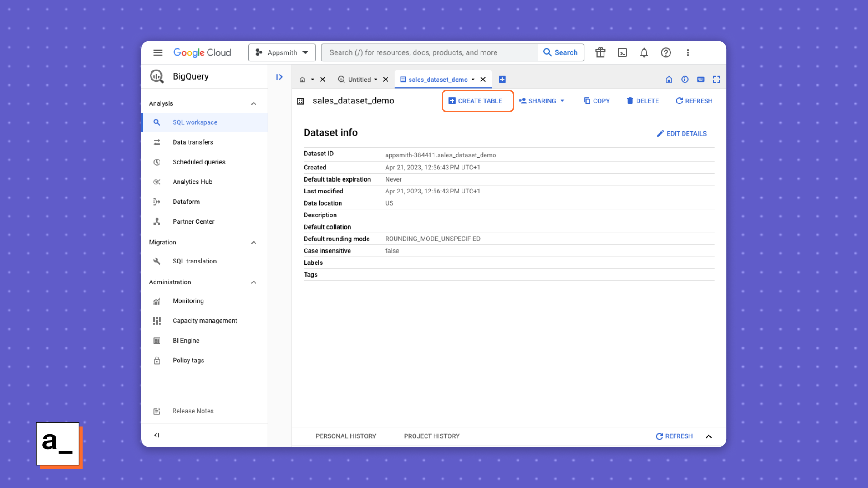Click the dataset grid icon beside title
Image resolution: width=868 pixels, height=488 pixels.
(x=300, y=101)
